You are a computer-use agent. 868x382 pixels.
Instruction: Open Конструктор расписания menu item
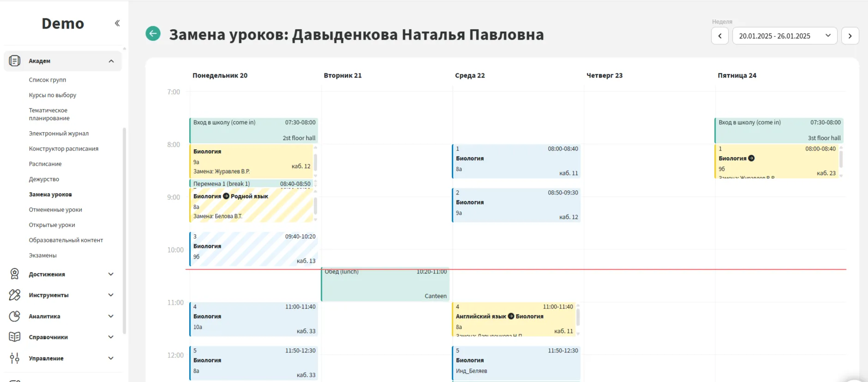[64, 149]
